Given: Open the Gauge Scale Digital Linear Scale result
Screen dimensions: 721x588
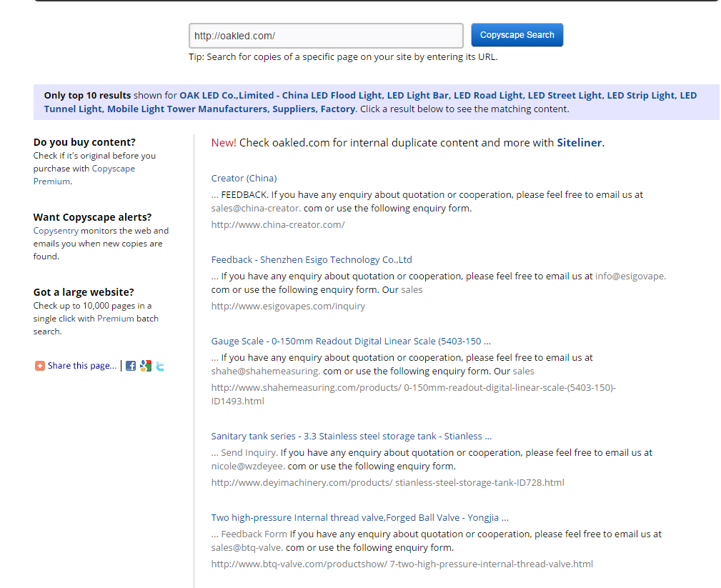Looking at the screenshot, I should [351, 341].
